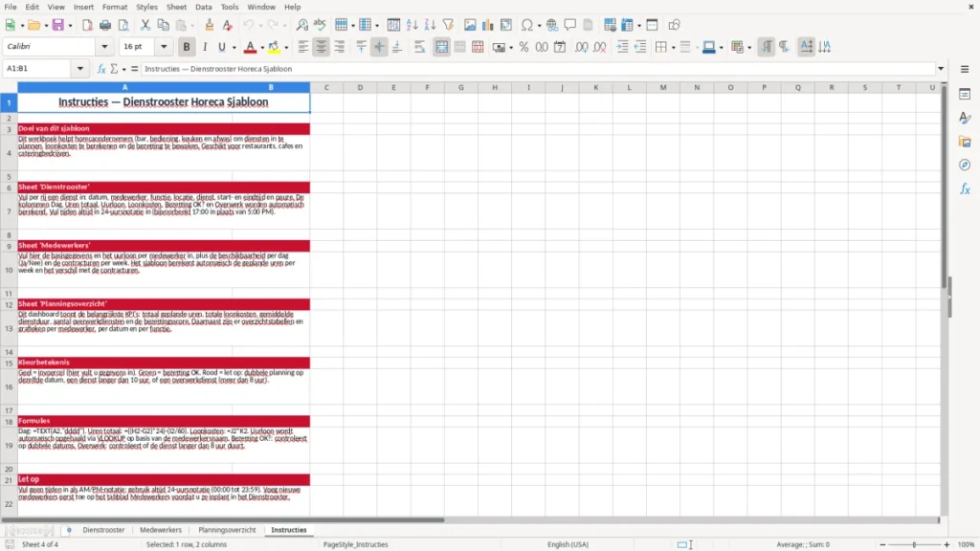Image resolution: width=980 pixels, height=551 pixels.
Task: Insert a special character (omega icon)
Action: [527, 25]
